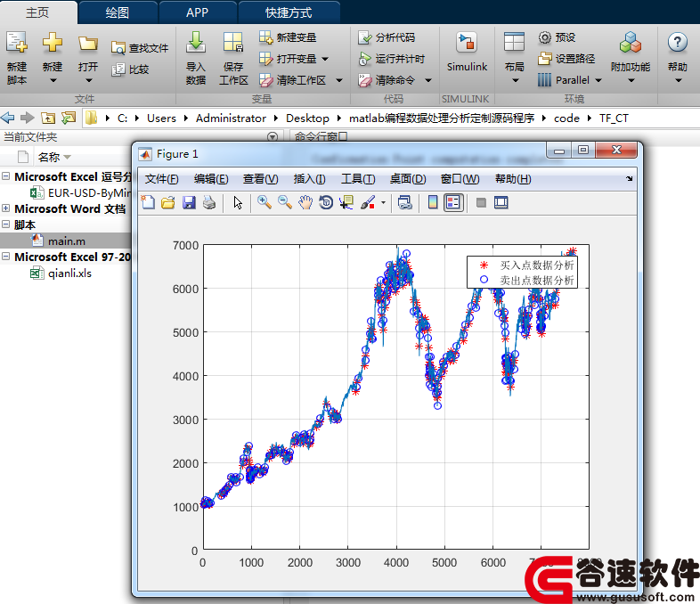This screenshot has width=700, height=604.
Task: Click Set Path (设置路径)
Action: tap(566, 59)
